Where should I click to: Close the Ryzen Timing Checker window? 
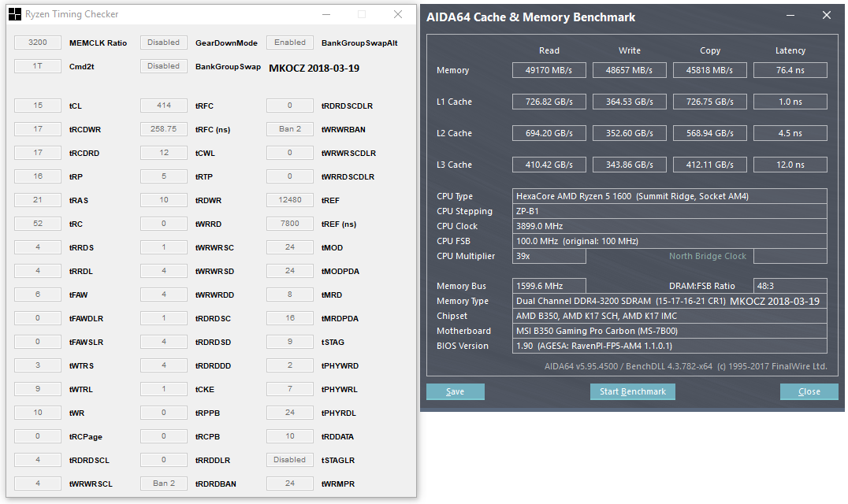coord(397,15)
